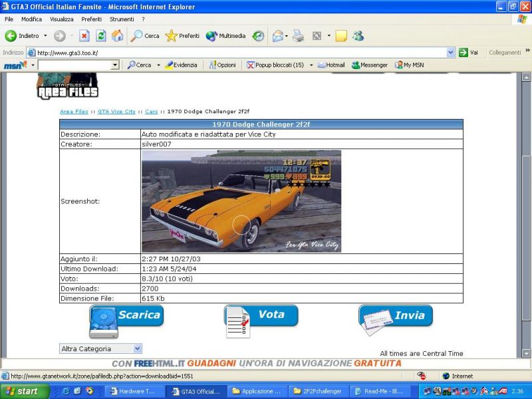Click the creator name silver007
532x399 pixels.
pyautogui.click(x=156, y=144)
